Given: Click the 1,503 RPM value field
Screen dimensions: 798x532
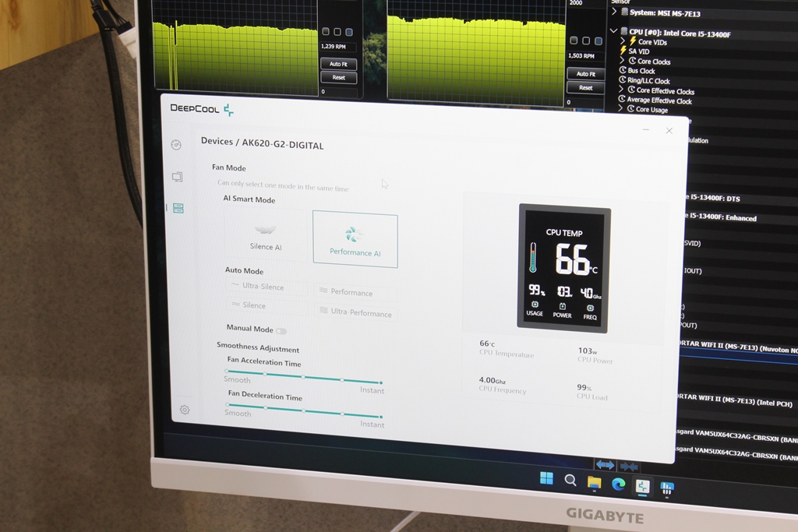Looking at the screenshot, I should click(585, 55).
